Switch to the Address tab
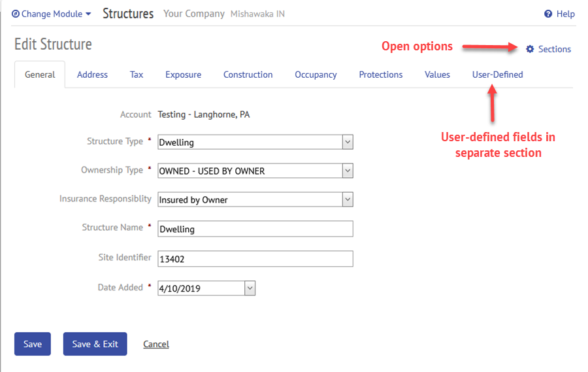The width and height of the screenshot is (588, 372). pos(92,75)
